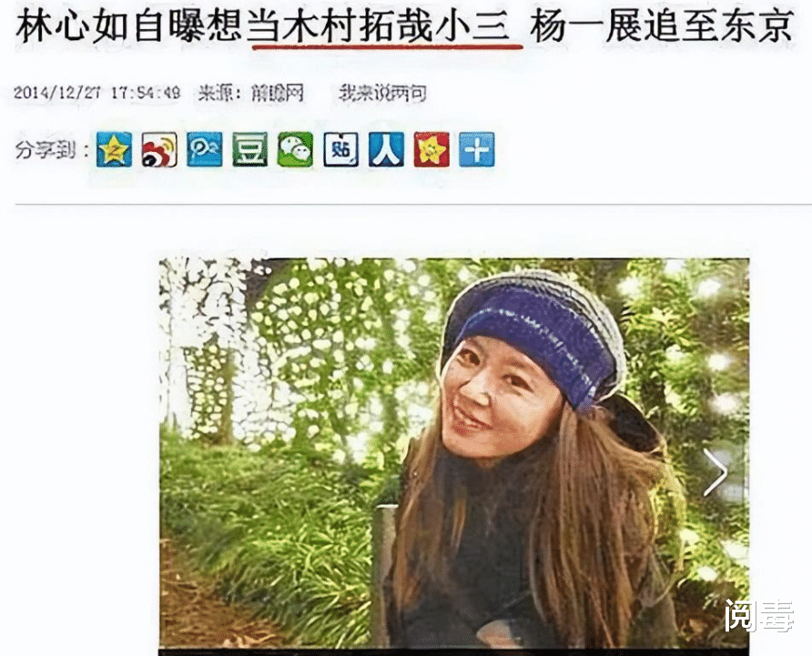The image size is (812, 656).
Task: Share to Renren 人 icon
Action: click(386, 149)
